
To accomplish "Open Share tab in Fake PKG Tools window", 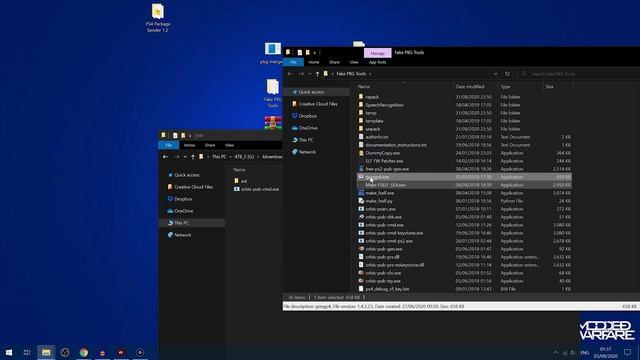I will point(334,62).
